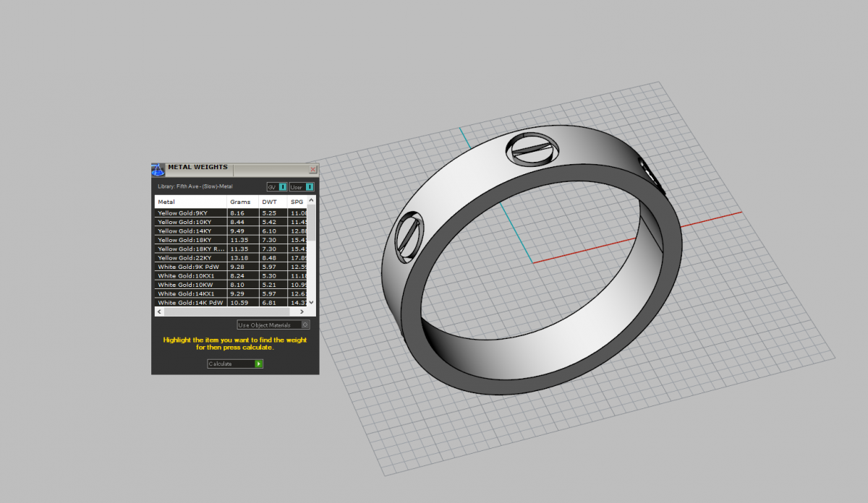This screenshot has height=503, width=868.
Task: Select the Yellow Gold:22KY row
Action: point(231,258)
